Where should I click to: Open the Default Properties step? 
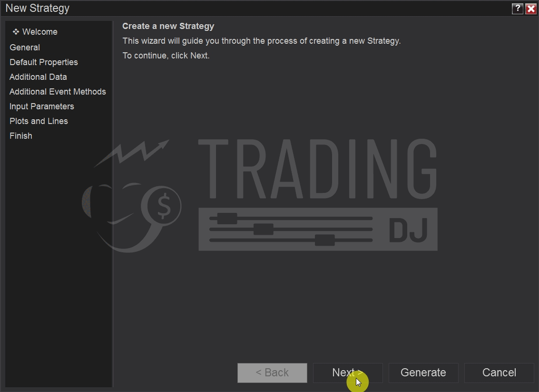[x=44, y=62]
